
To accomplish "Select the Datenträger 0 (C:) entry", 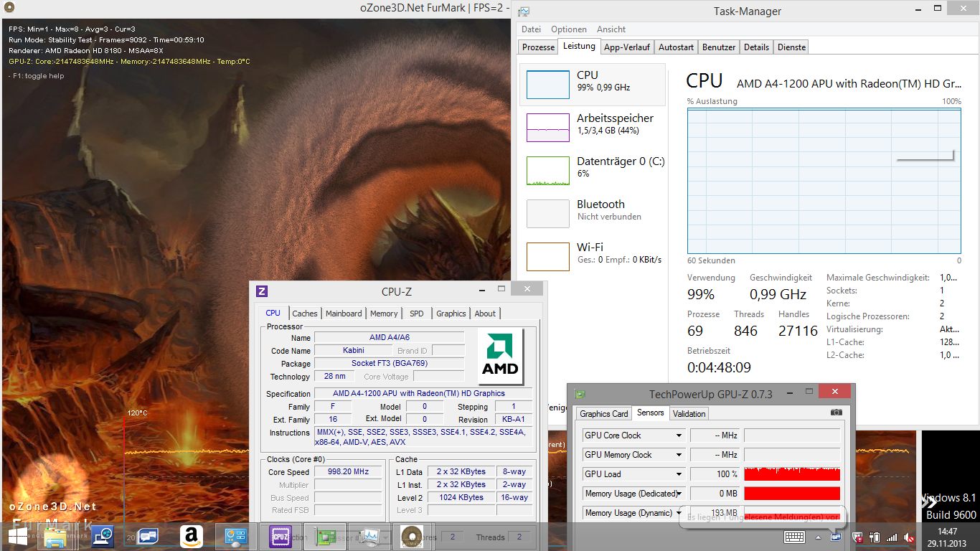I will pos(593,170).
